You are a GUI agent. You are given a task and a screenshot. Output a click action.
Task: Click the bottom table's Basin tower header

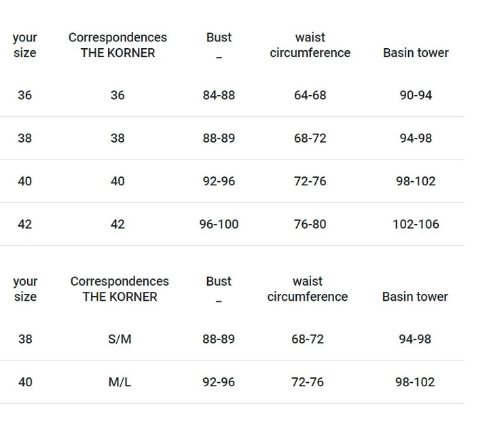[x=416, y=297]
